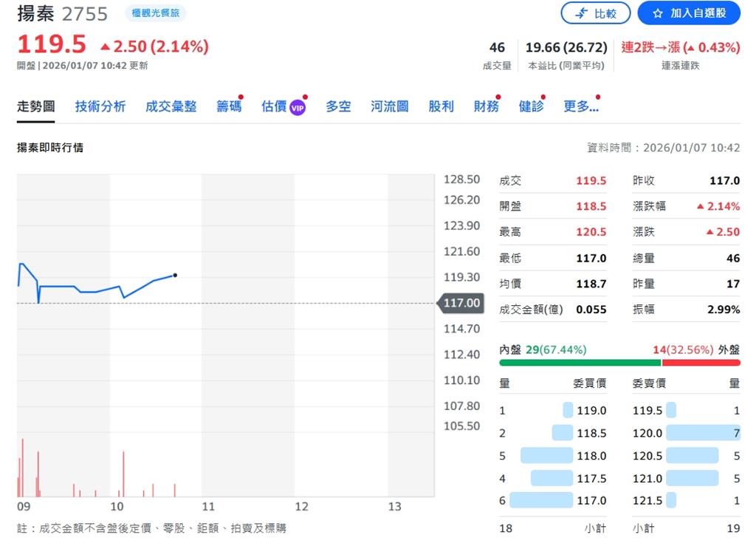Click the 櫃觀光餐旅 industry tag
The height and width of the screenshot is (549, 756).
point(155,13)
